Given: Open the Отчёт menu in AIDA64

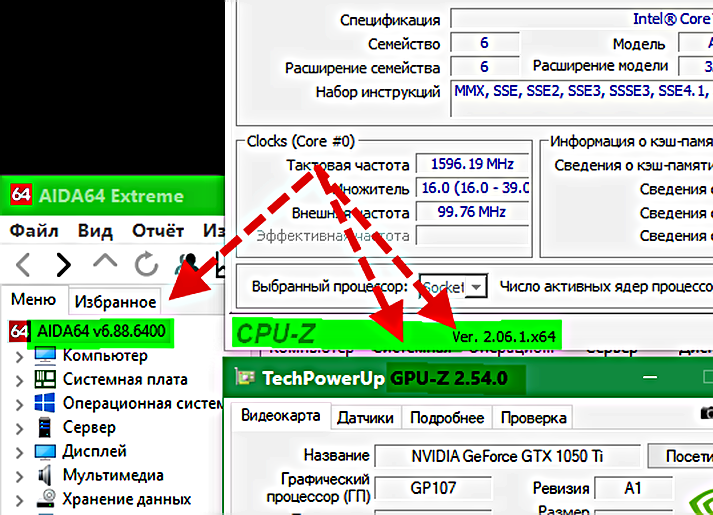Looking at the screenshot, I should pyautogui.click(x=158, y=230).
